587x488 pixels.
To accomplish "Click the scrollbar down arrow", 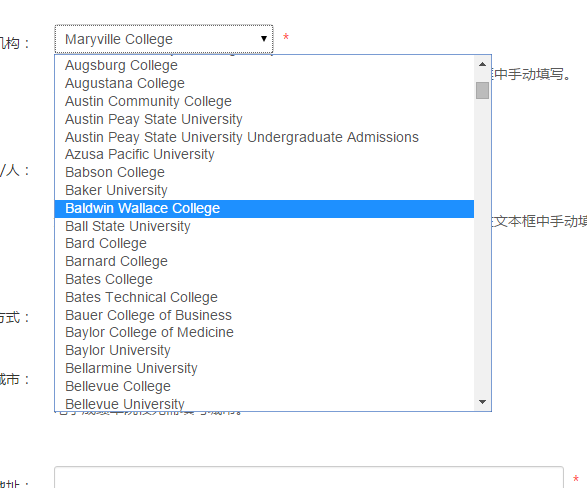I will click(x=483, y=402).
